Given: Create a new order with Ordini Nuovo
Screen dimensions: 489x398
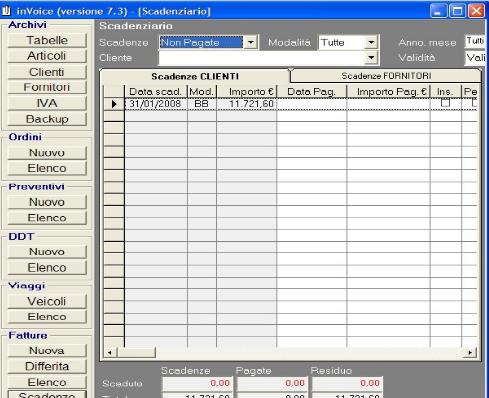Looking at the screenshot, I should [47, 153].
